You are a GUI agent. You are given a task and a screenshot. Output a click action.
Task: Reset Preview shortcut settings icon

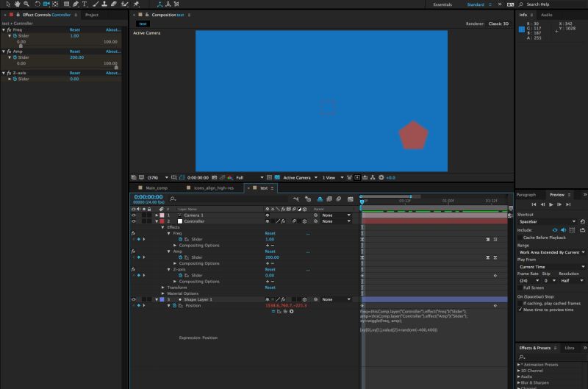point(582,221)
